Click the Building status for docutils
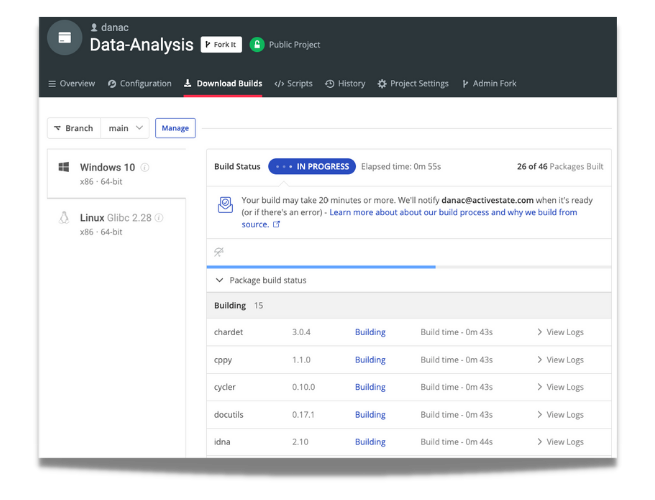Screen dimensions: 655x500 [370, 415]
